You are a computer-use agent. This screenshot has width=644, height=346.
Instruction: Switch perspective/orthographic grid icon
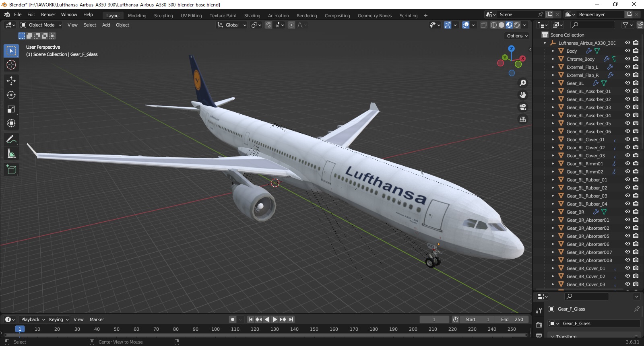[x=523, y=119]
